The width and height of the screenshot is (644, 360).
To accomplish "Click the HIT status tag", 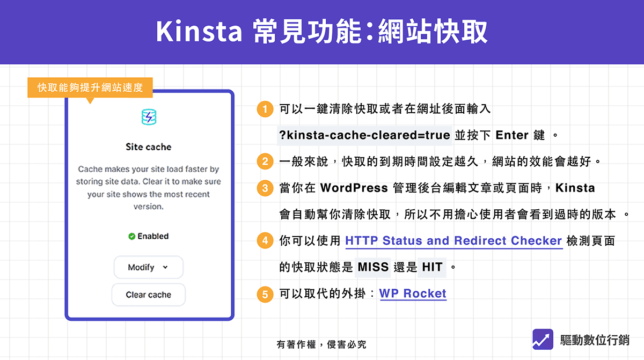I will (433, 267).
